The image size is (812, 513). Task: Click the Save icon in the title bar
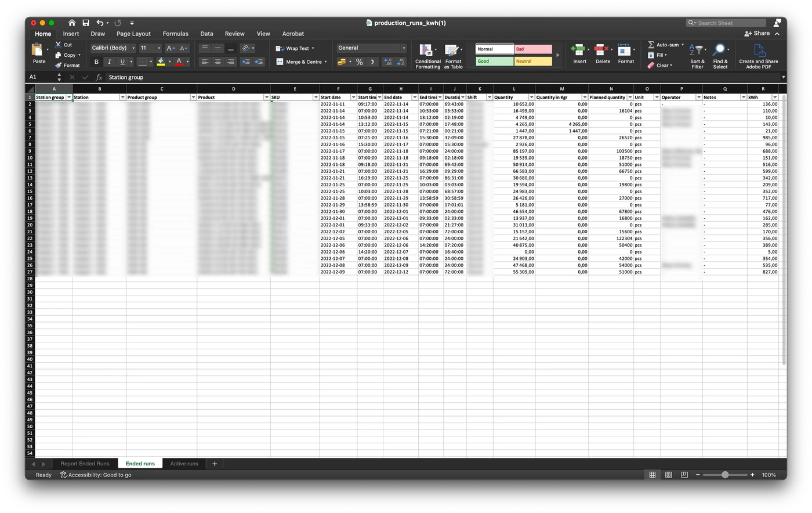tap(86, 23)
